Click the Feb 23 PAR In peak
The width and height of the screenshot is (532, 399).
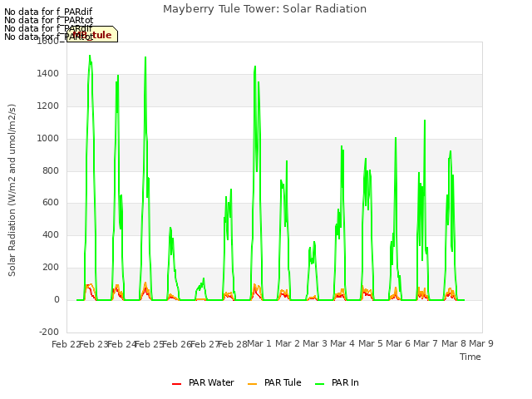[90, 56]
